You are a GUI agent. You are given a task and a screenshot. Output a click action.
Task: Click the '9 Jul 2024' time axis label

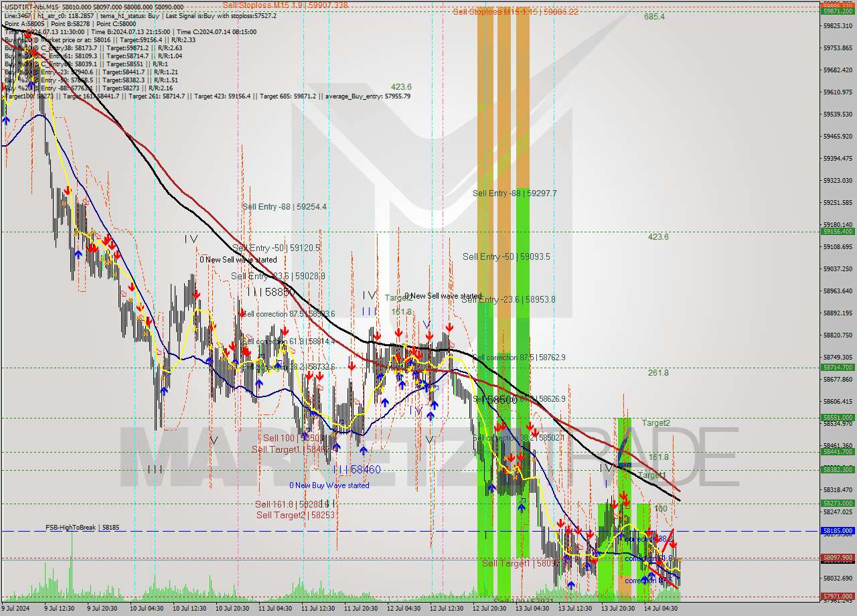pos(15,609)
